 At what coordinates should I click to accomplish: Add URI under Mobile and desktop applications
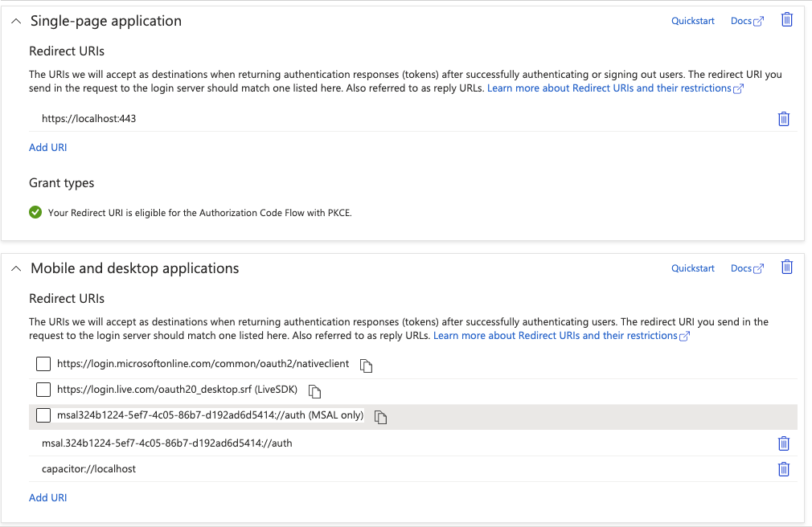48,497
